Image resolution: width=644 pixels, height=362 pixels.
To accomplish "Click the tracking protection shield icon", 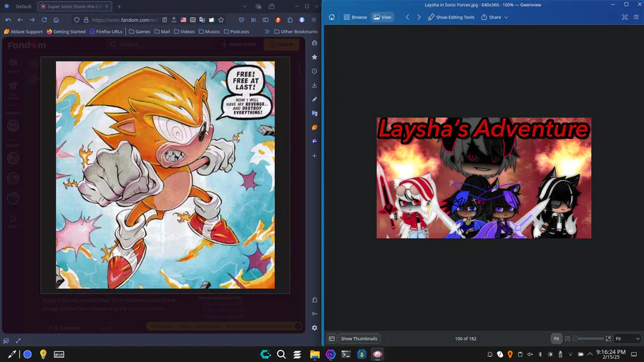I will pyautogui.click(x=77, y=20).
